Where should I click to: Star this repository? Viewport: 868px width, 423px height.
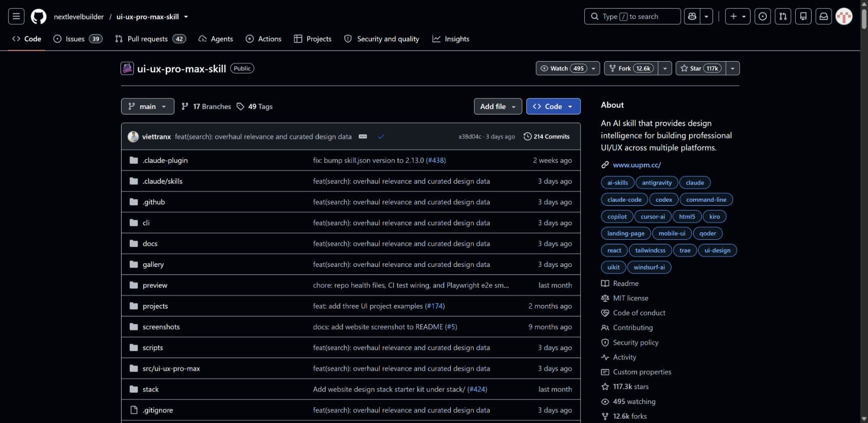click(x=701, y=68)
